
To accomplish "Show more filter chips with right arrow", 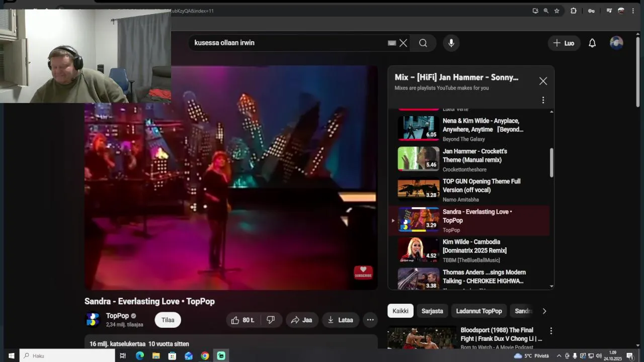I will tap(544, 311).
